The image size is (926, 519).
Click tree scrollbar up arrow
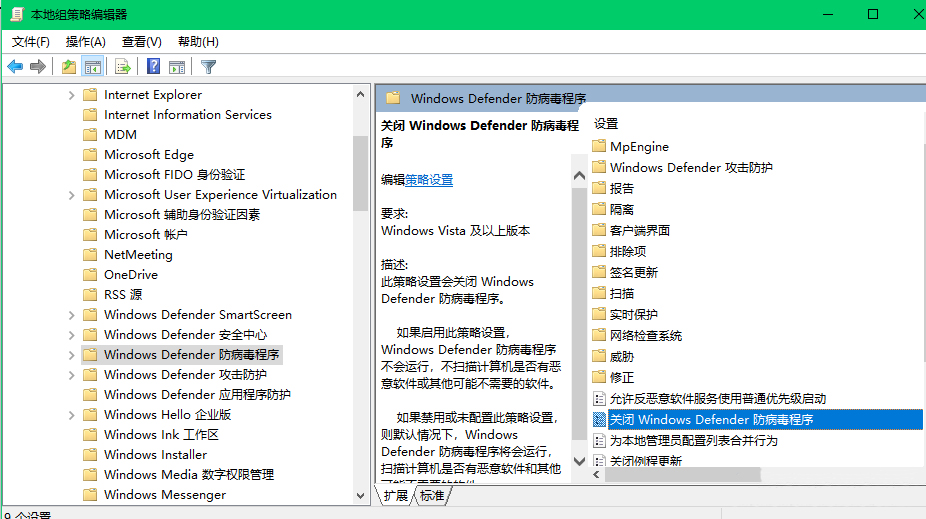(360, 94)
